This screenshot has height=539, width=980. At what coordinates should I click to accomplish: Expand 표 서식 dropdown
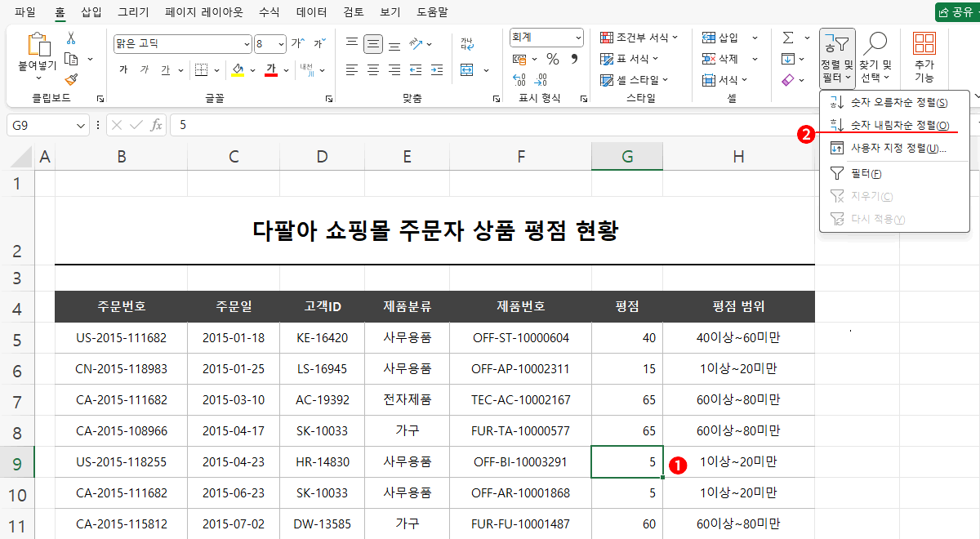656,59
